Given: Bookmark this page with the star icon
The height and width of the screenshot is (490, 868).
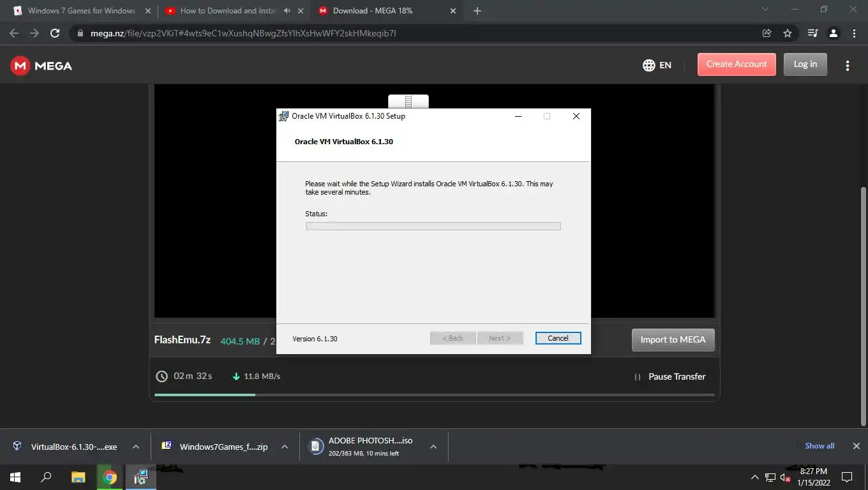Looking at the screenshot, I should tap(788, 33).
